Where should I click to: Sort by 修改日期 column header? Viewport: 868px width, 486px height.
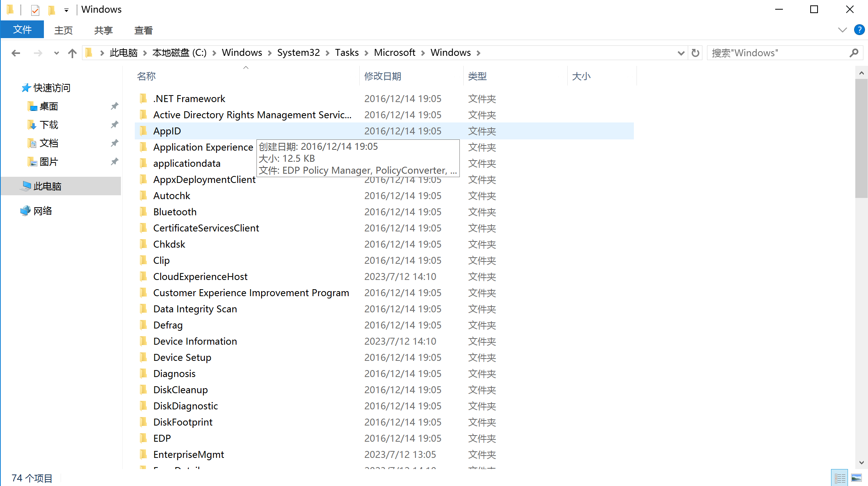click(383, 76)
